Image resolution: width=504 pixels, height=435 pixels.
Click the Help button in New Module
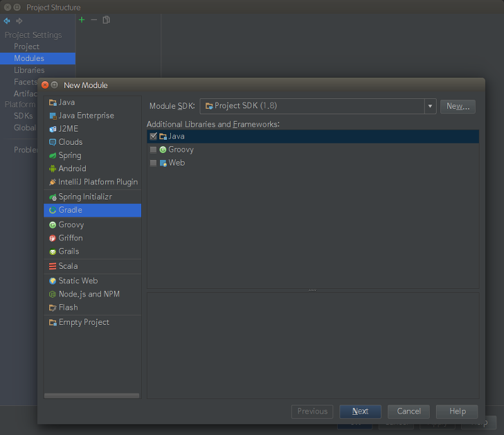[x=457, y=411]
